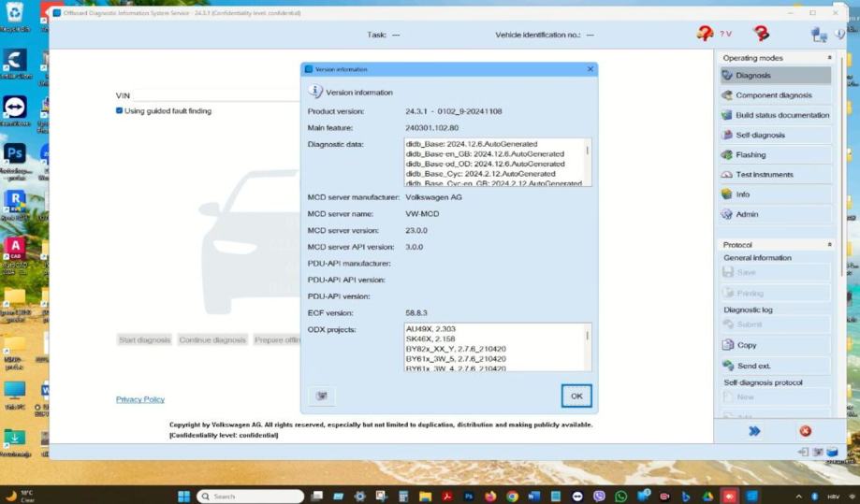
Task: Collapse the Operating modes section
Action: coord(829,58)
